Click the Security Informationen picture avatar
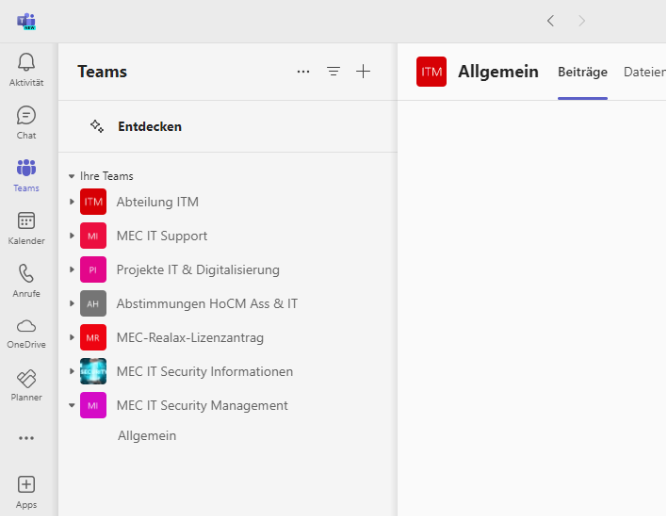This screenshot has width=666, height=516. click(93, 371)
